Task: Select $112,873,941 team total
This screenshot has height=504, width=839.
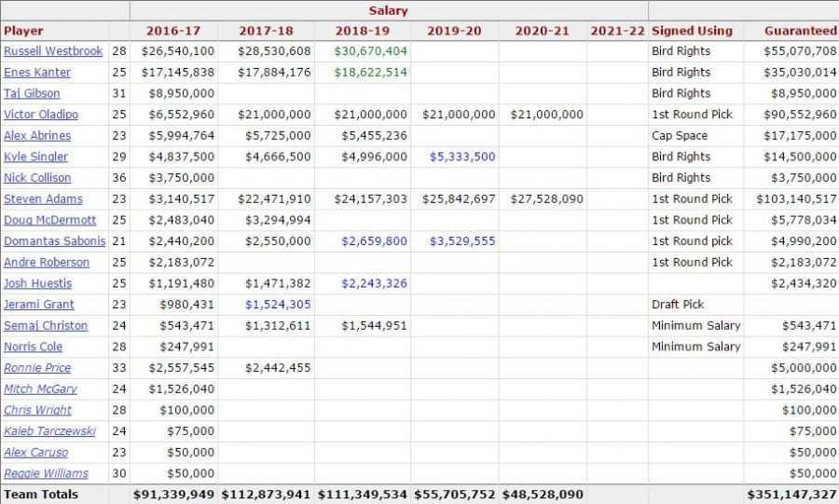Action: 266,495
